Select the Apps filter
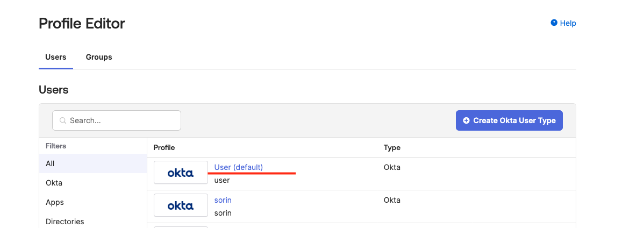Screen dimensions: 644x228 [x=93, y=202]
